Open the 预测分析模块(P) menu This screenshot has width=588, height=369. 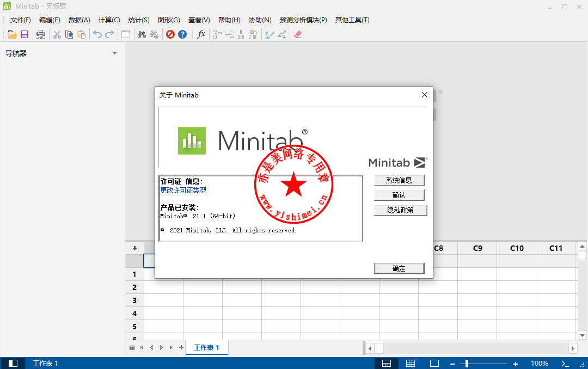click(303, 20)
